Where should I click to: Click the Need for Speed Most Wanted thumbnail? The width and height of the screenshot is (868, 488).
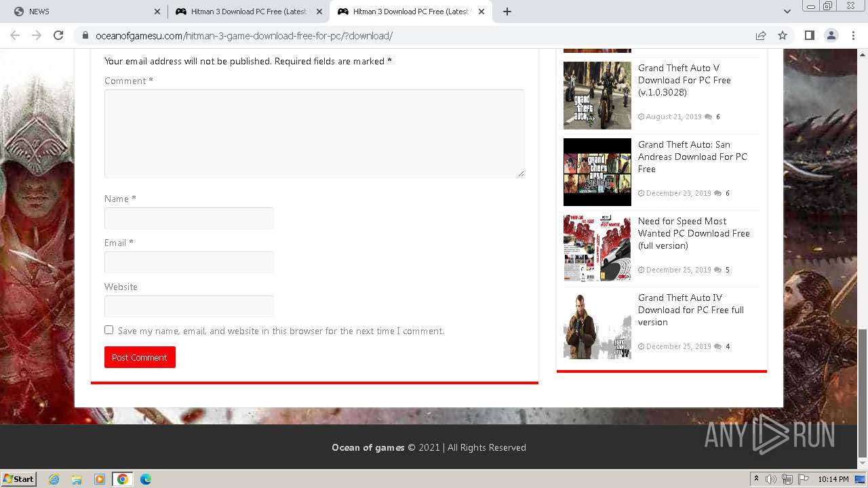tap(597, 249)
